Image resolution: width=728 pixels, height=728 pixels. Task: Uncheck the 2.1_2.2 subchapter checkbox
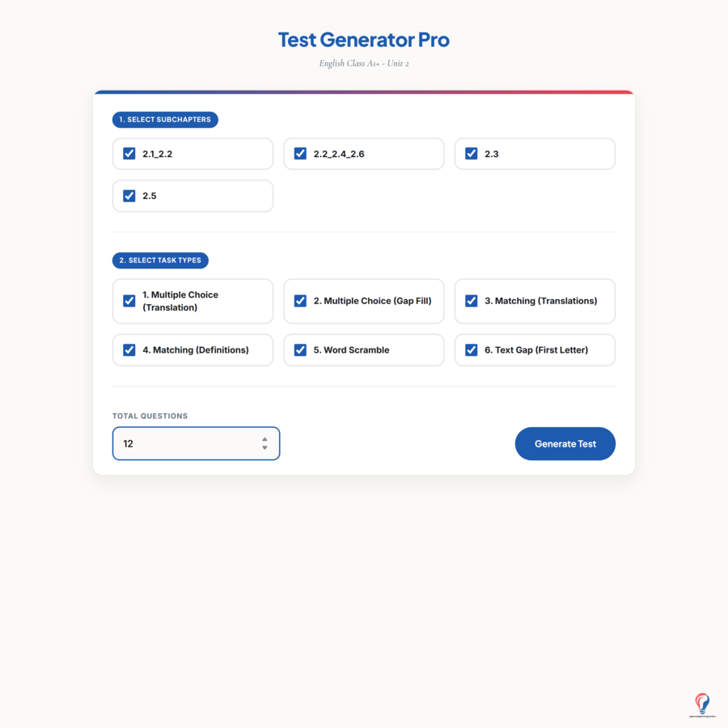coord(129,154)
